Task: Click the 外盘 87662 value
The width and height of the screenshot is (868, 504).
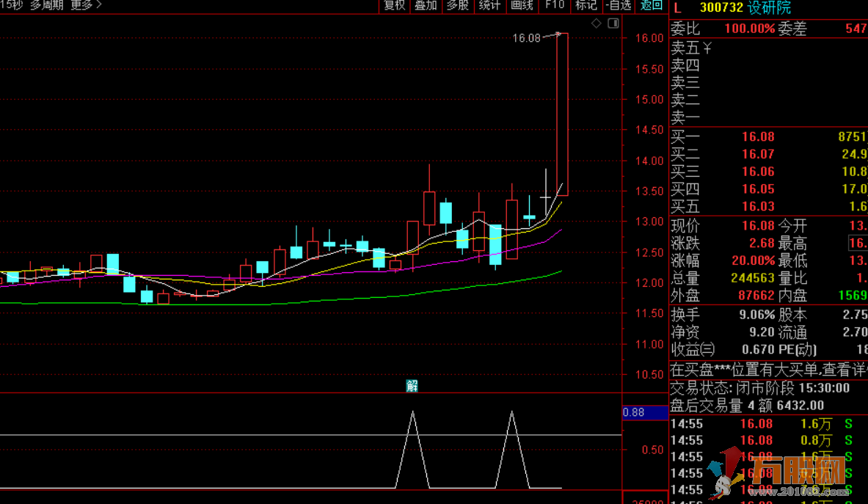Action: (756, 296)
